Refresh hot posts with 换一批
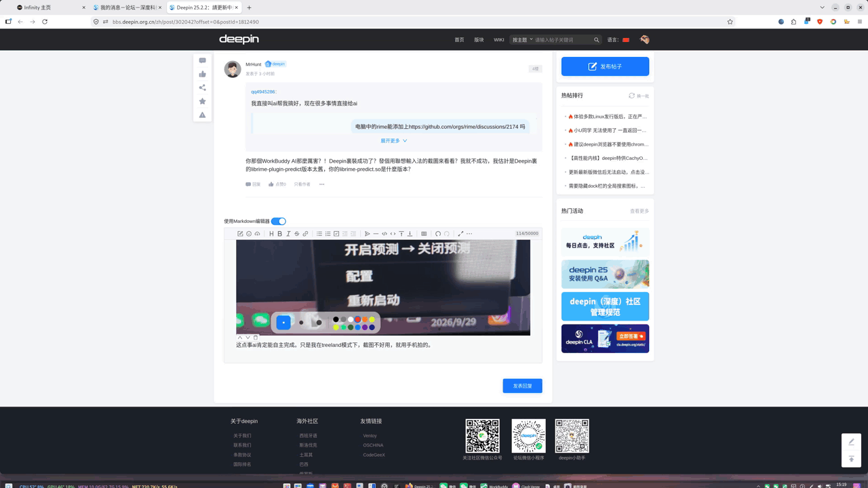 click(x=639, y=96)
